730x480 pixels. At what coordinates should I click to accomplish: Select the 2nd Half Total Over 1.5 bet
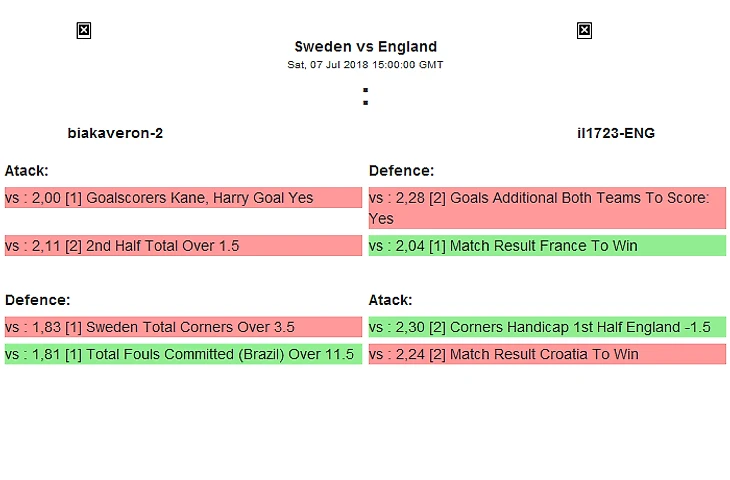(183, 246)
